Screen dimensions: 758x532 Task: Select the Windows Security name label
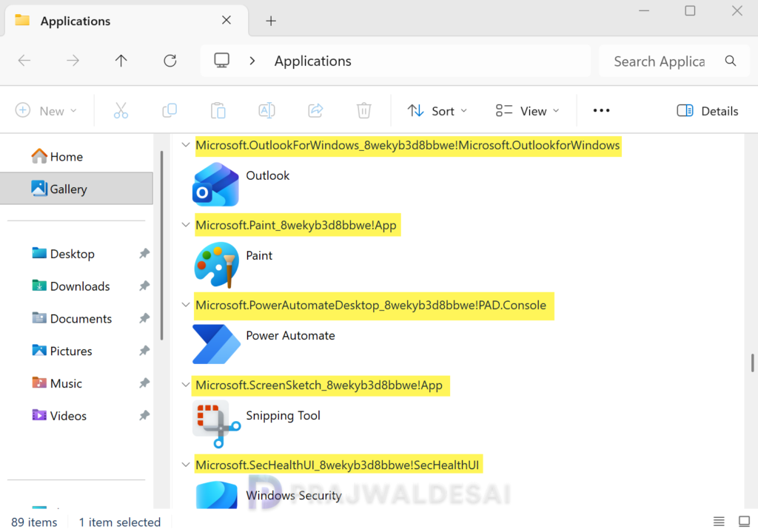coord(293,495)
